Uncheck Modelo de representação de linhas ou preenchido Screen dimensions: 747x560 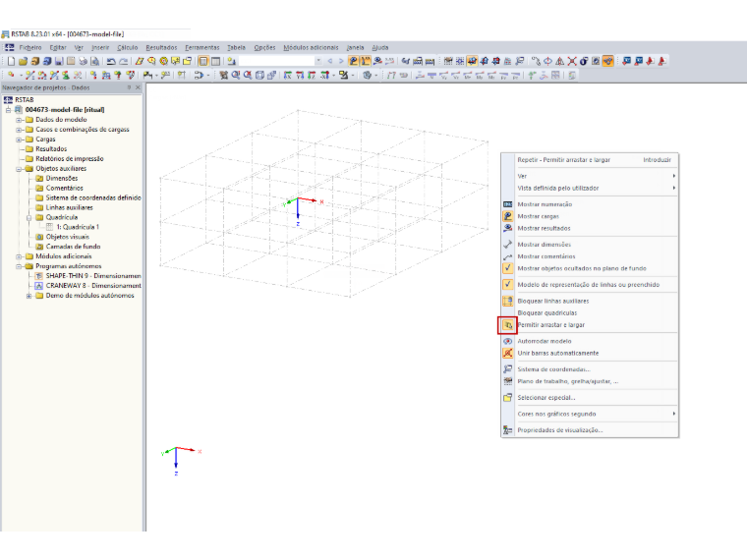[589, 285]
